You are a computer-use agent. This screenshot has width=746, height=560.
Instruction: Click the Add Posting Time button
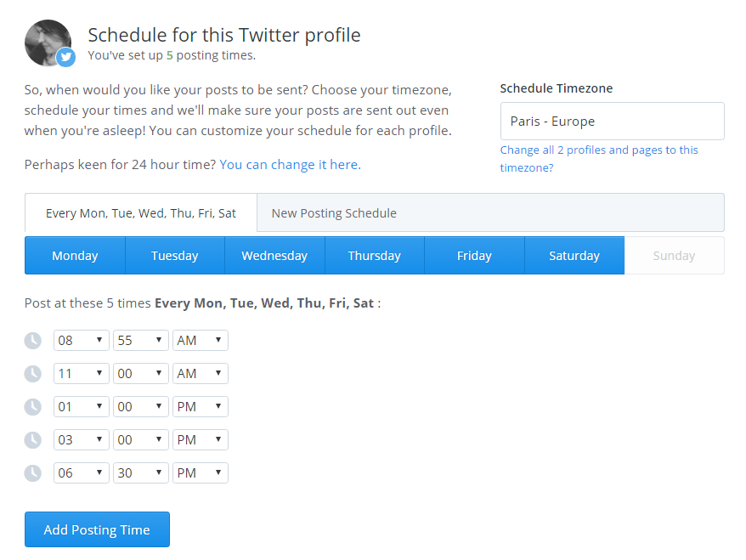(x=96, y=529)
